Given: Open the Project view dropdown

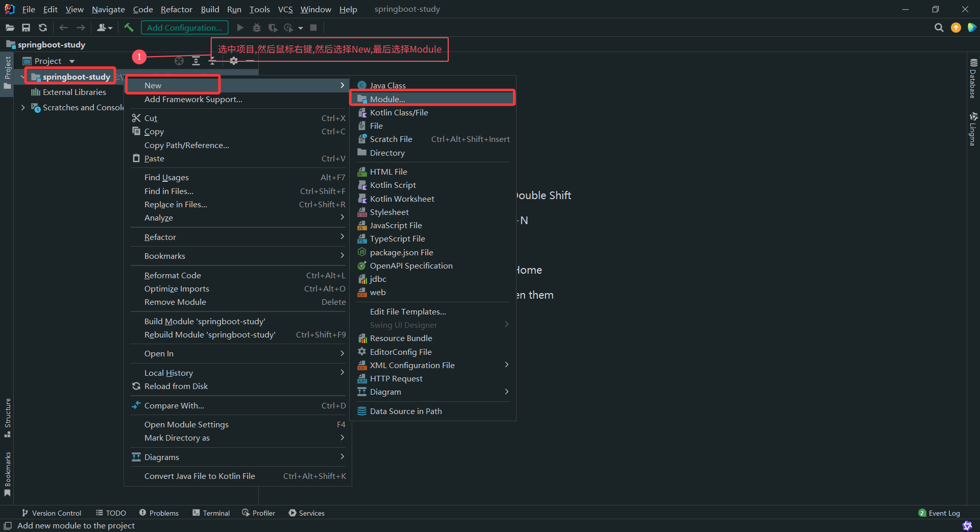Looking at the screenshot, I should click(x=72, y=61).
